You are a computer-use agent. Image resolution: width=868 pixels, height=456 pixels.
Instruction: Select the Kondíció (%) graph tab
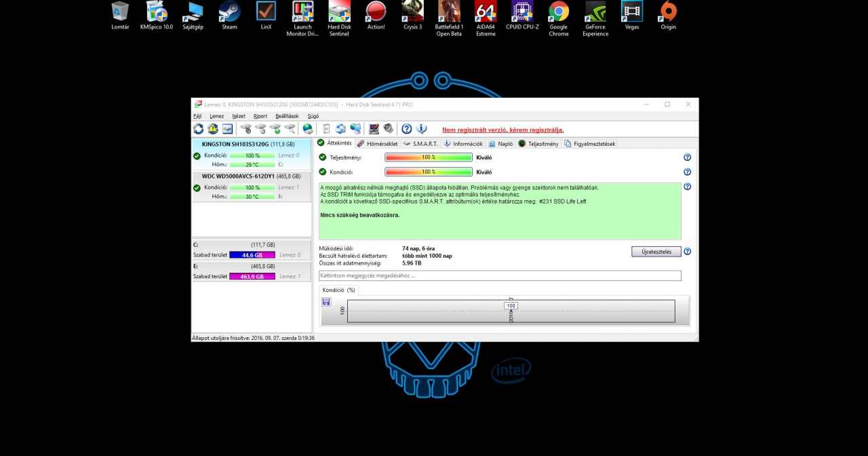pos(338,290)
